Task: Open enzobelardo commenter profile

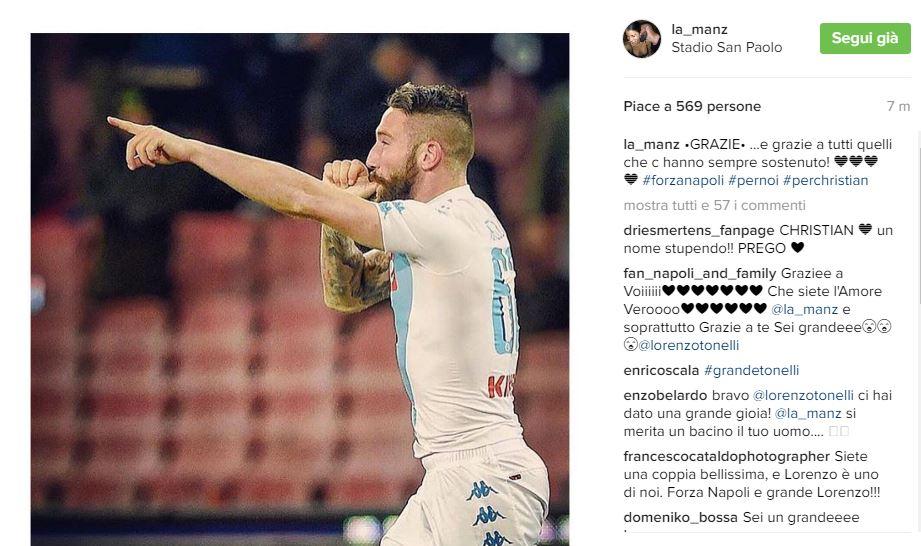Action: tap(665, 395)
